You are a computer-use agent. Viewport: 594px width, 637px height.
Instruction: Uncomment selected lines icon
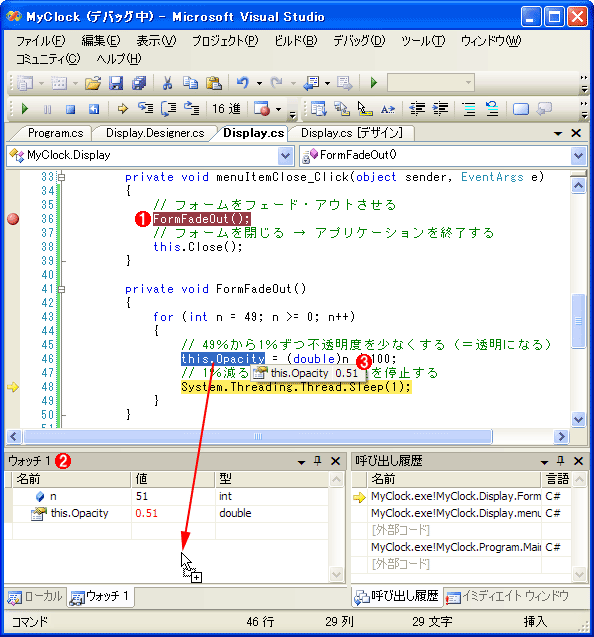pyautogui.click(x=492, y=109)
